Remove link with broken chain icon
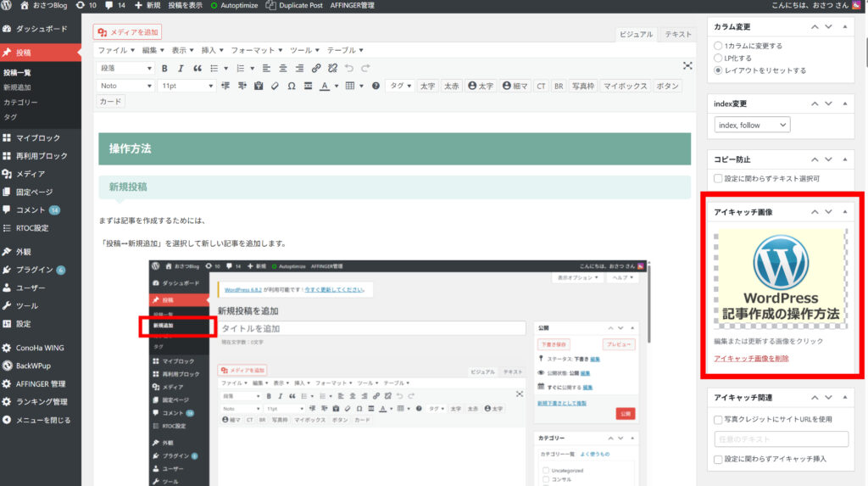The width and height of the screenshot is (868, 486). coord(332,68)
